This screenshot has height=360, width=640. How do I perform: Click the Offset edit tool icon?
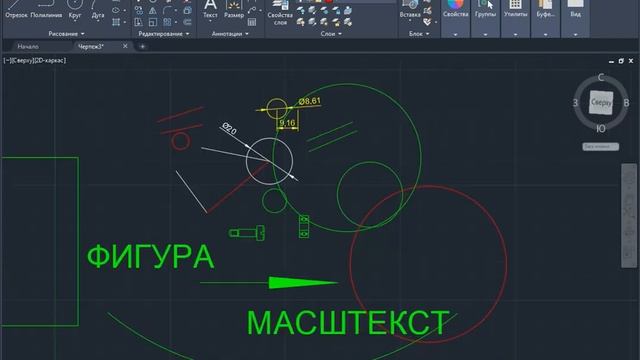coord(187,22)
